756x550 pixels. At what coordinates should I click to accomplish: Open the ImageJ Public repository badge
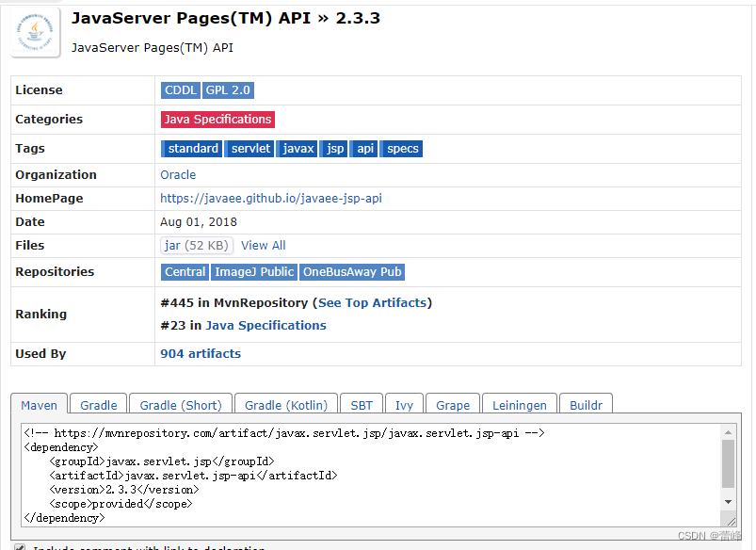pos(254,272)
